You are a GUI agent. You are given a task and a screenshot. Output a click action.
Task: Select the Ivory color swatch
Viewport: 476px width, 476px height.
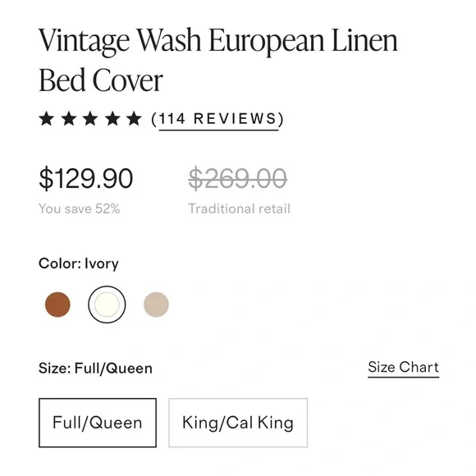coord(107,304)
